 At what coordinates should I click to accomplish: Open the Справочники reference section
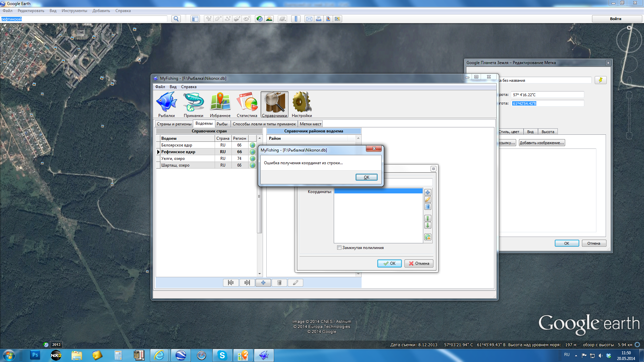[274, 105]
